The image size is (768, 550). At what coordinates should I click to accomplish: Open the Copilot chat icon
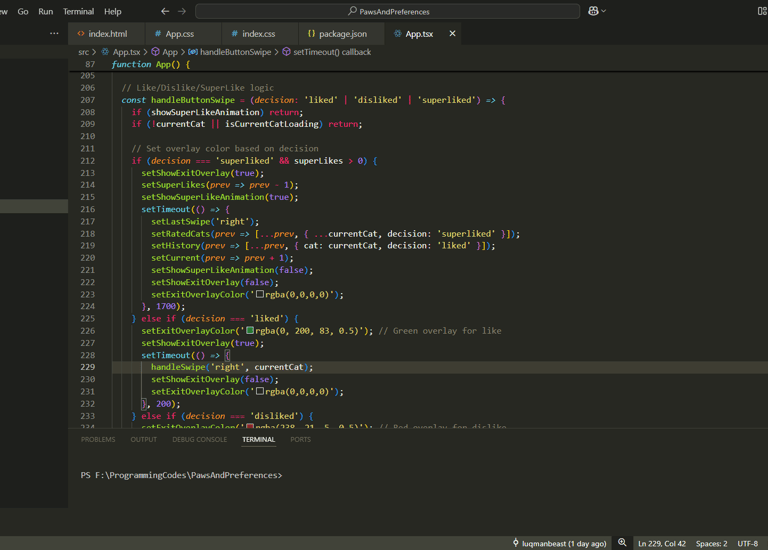[594, 11]
